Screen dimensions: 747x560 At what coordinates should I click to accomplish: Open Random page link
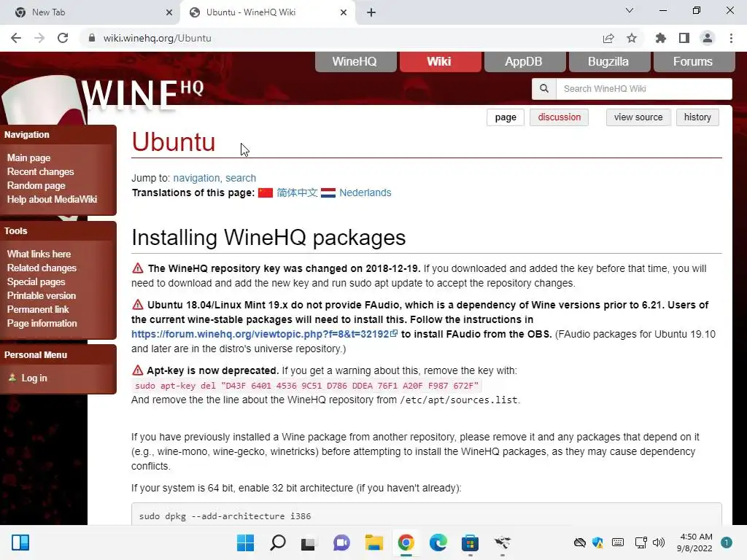[x=36, y=185]
